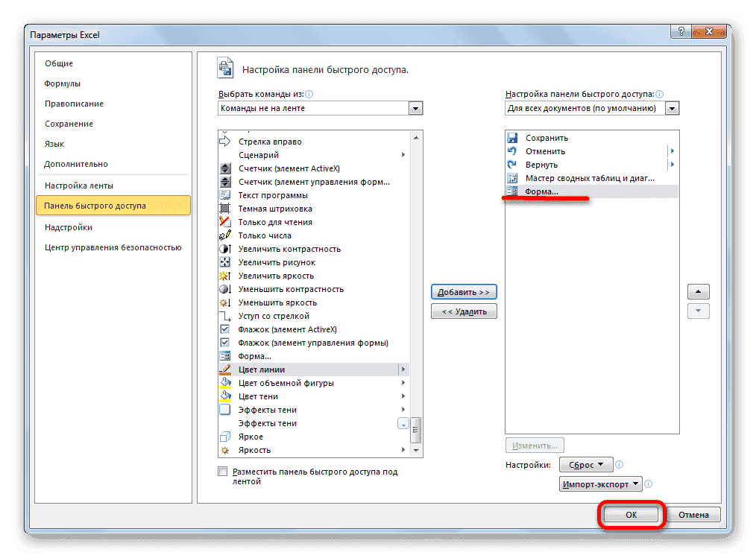Screen dimensions: 756x558
Task: Click the Цвет объемной фигуры bucket icon
Action: click(224, 383)
